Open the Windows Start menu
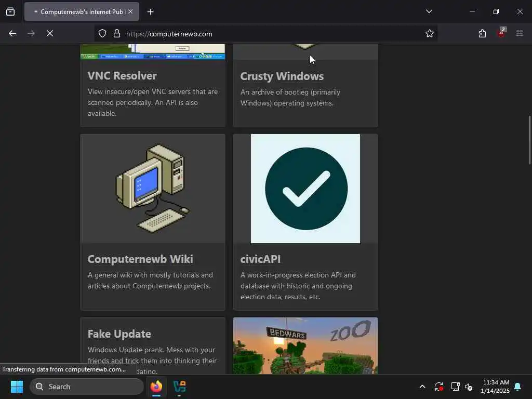Viewport: 532px width, 399px height. [x=17, y=387]
